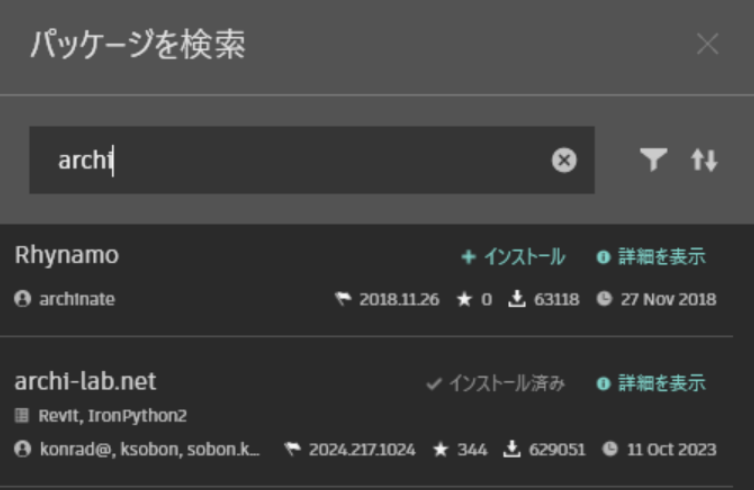754x490 pixels.
Task: Show details for Rhynamo package
Action: coord(651,257)
